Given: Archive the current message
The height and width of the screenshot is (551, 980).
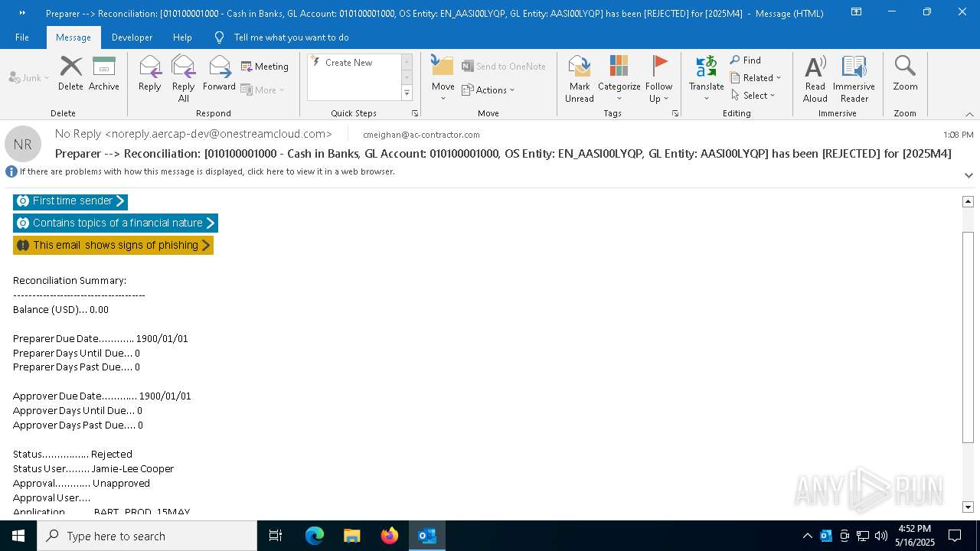Looking at the screenshot, I should point(103,73).
